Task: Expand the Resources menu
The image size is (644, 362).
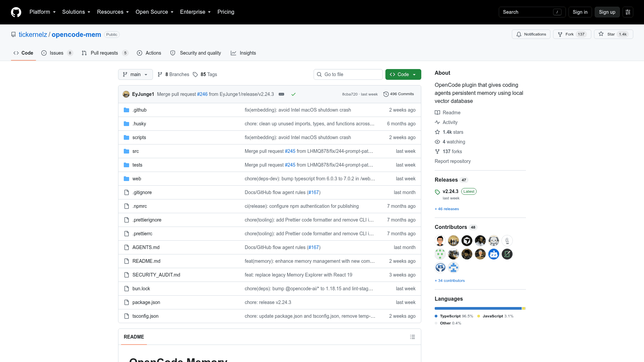Action: pyautogui.click(x=113, y=12)
